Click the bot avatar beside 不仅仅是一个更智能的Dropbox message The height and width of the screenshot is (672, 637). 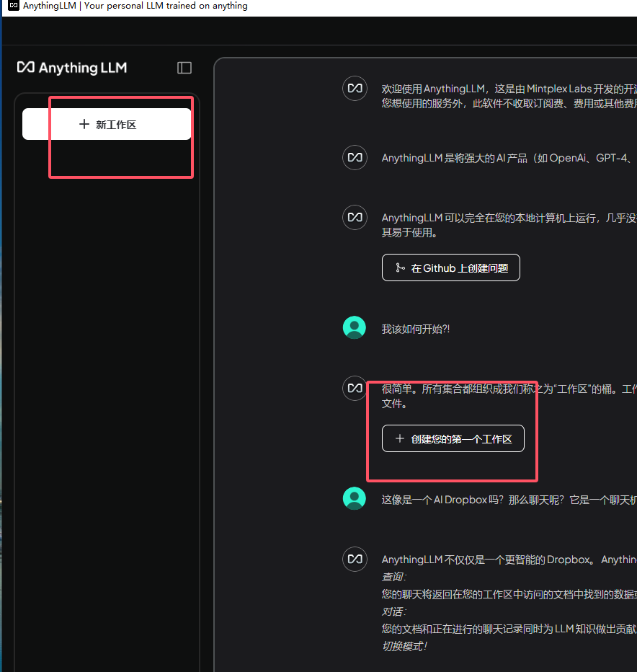click(355, 559)
